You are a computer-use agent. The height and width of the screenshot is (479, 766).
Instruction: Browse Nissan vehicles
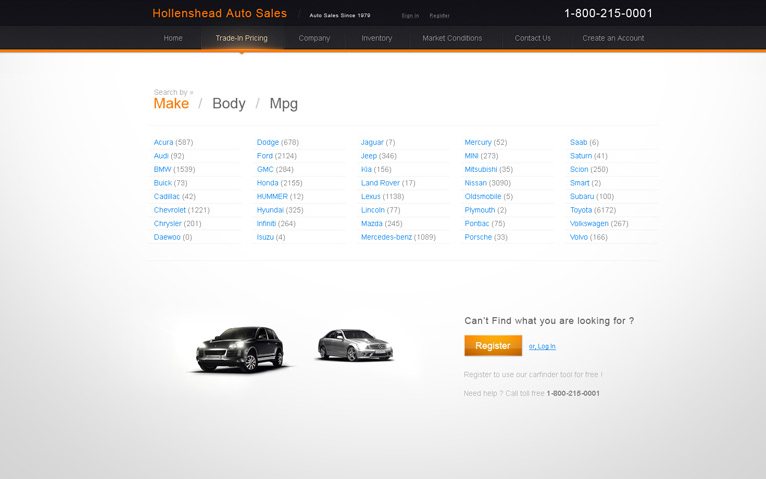[475, 183]
